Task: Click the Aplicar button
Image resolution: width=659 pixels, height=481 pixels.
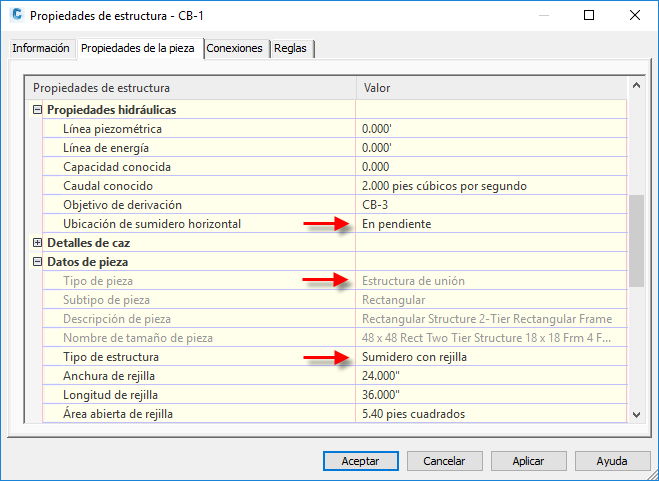Action: point(528,461)
